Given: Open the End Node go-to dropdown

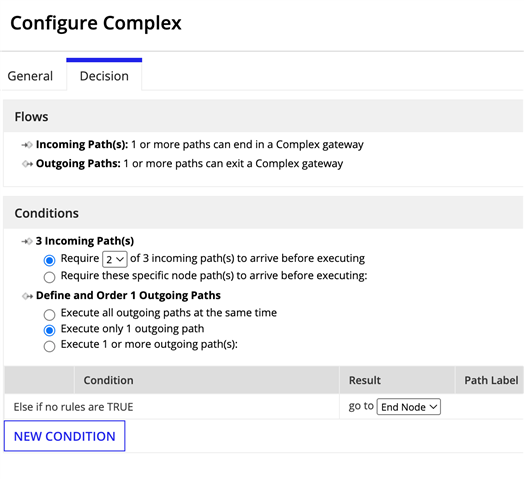Looking at the screenshot, I should pos(408,407).
